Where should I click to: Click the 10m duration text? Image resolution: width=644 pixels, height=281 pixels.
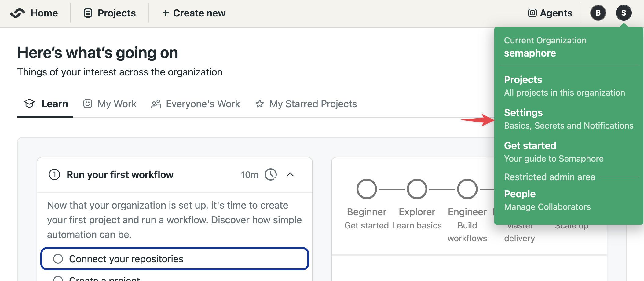[250, 175]
